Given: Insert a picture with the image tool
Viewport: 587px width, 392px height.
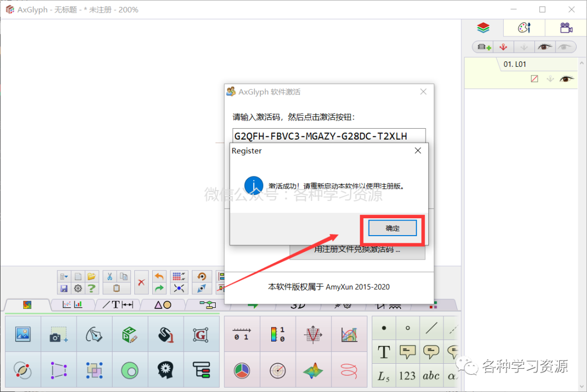Looking at the screenshot, I should click(x=23, y=334).
